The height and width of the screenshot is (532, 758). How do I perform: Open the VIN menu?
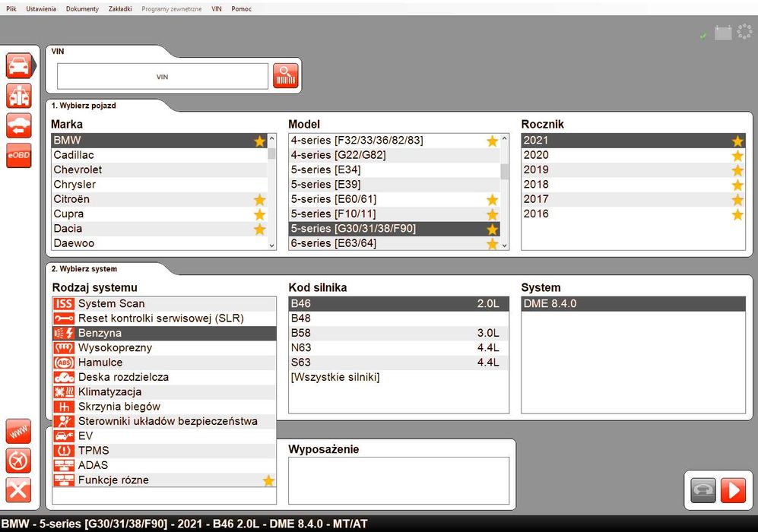tap(217, 8)
